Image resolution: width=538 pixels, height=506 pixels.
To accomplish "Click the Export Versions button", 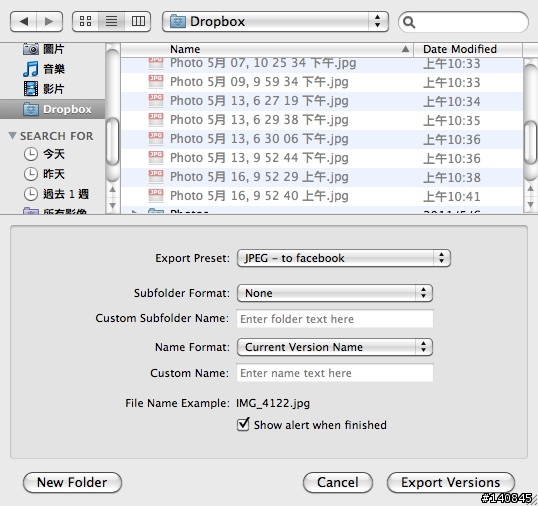I will (x=451, y=482).
